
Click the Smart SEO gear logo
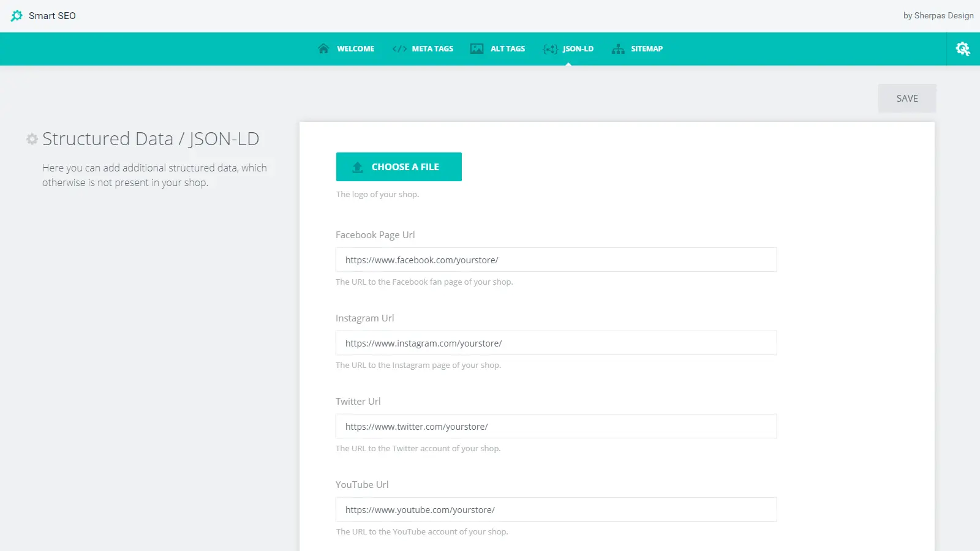point(17,15)
